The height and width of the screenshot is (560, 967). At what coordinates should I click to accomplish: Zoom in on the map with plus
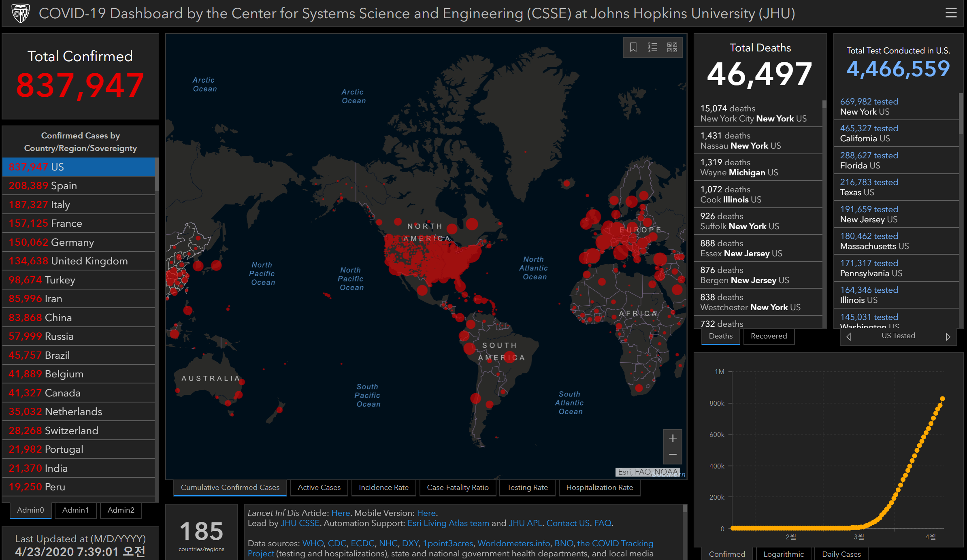click(x=673, y=438)
